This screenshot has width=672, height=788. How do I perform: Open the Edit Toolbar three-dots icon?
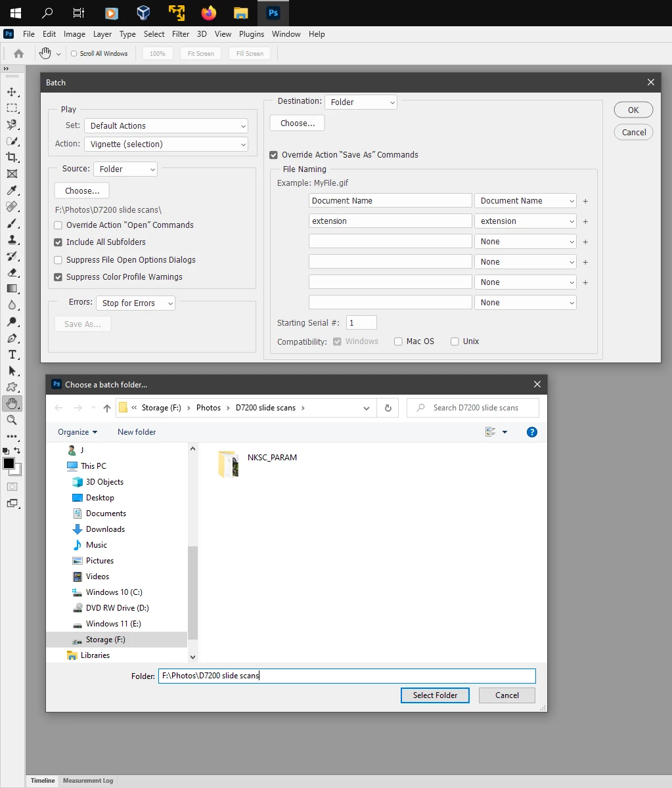click(x=12, y=436)
